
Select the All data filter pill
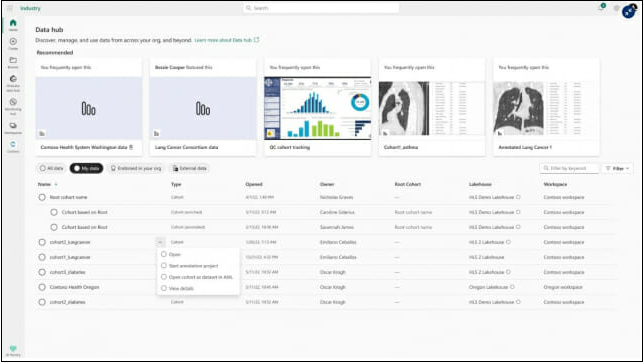click(x=51, y=168)
